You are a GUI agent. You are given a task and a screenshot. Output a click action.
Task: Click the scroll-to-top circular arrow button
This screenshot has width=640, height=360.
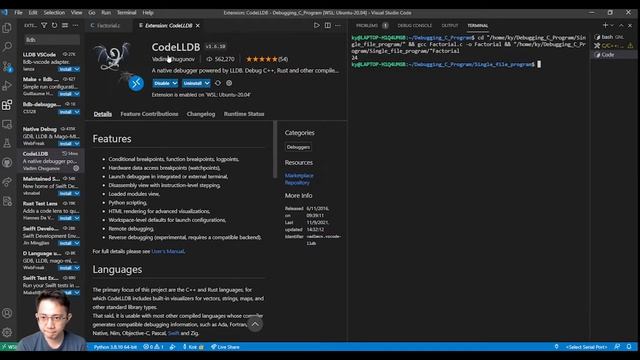click(255, 324)
